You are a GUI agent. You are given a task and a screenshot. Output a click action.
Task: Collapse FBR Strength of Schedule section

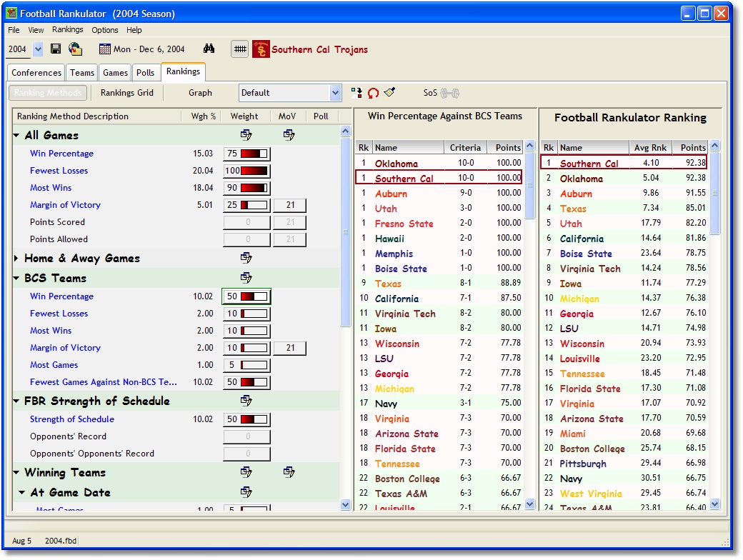[16, 401]
